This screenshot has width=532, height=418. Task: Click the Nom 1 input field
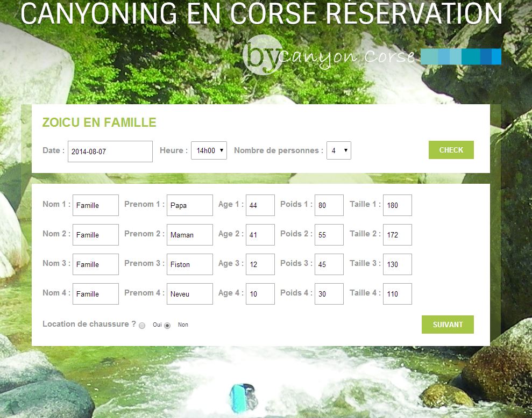pos(95,205)
